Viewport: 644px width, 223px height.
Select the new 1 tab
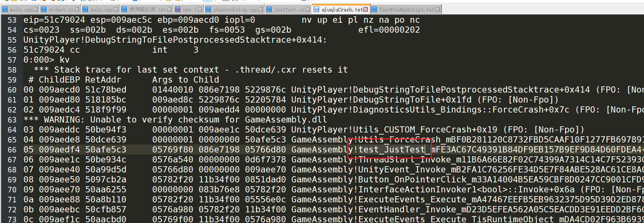click(x=189, y=10)
